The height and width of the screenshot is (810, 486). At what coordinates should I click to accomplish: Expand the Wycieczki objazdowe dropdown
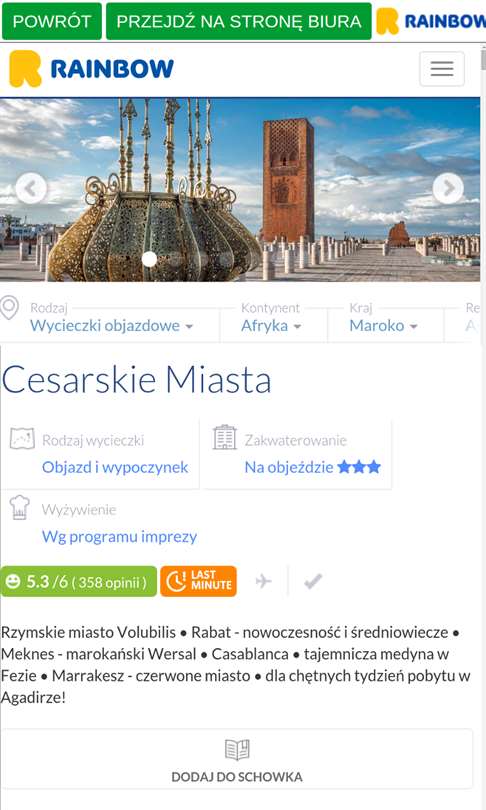(112, 325)
